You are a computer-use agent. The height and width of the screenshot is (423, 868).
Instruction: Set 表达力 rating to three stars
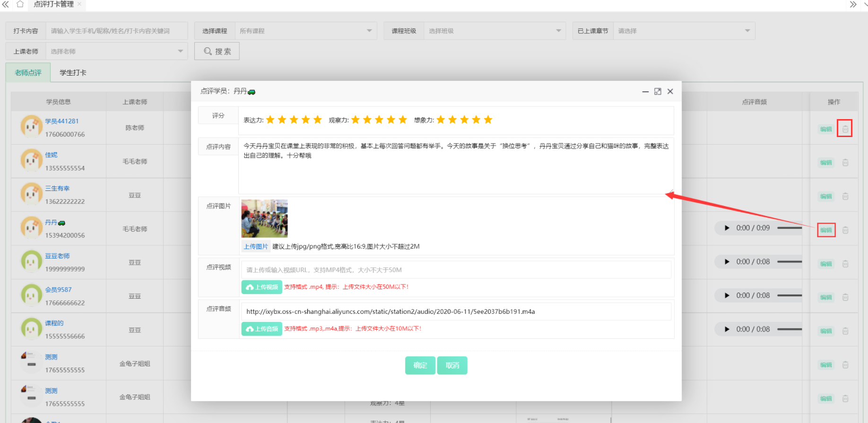(294, 120)
